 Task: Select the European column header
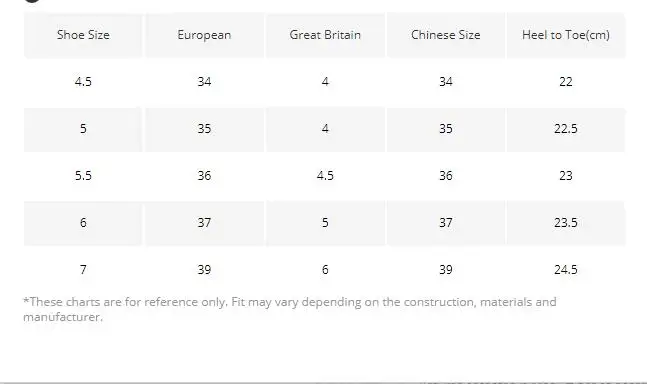coord(204,35)
